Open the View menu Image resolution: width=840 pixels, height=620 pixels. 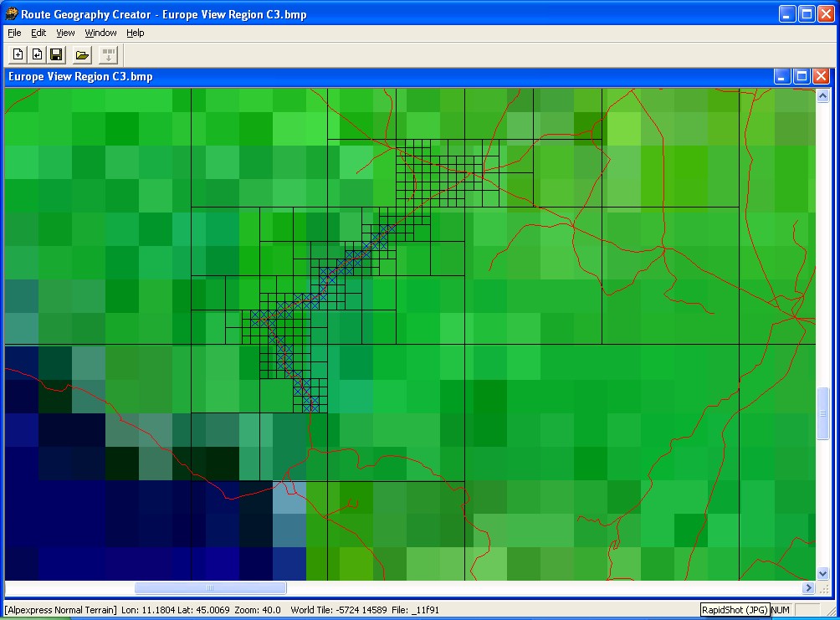click(65, 33)
